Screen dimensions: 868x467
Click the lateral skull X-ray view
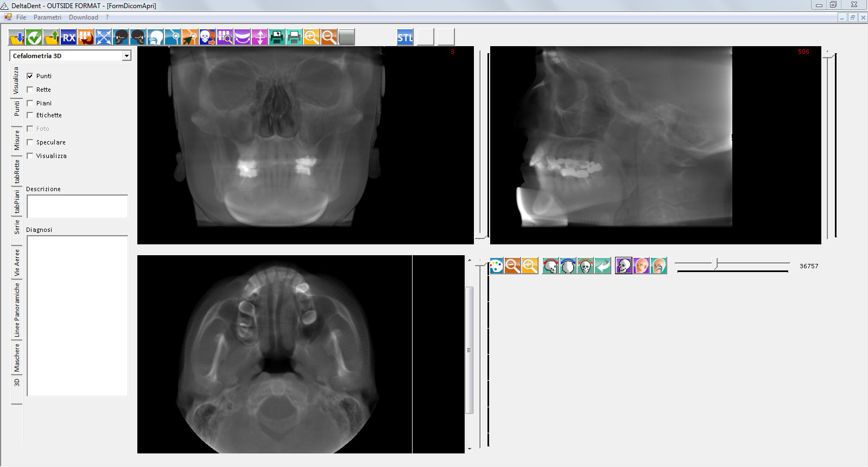[655, 145]
